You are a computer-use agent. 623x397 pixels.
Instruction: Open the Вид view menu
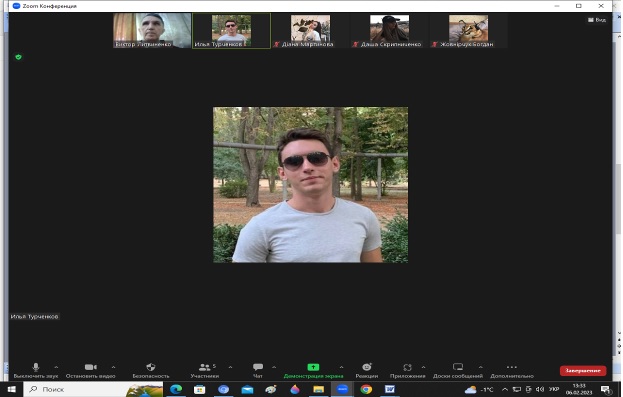pos(597,19)
